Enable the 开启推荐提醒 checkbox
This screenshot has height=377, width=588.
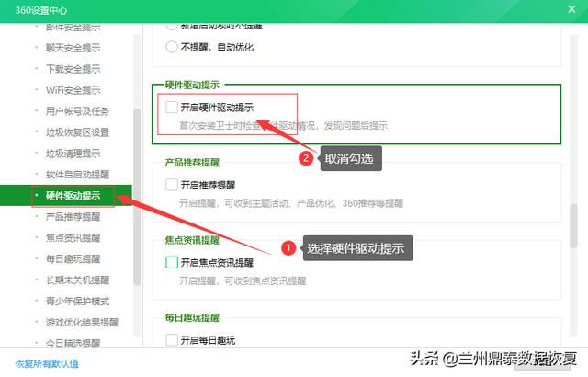(172, 185)
